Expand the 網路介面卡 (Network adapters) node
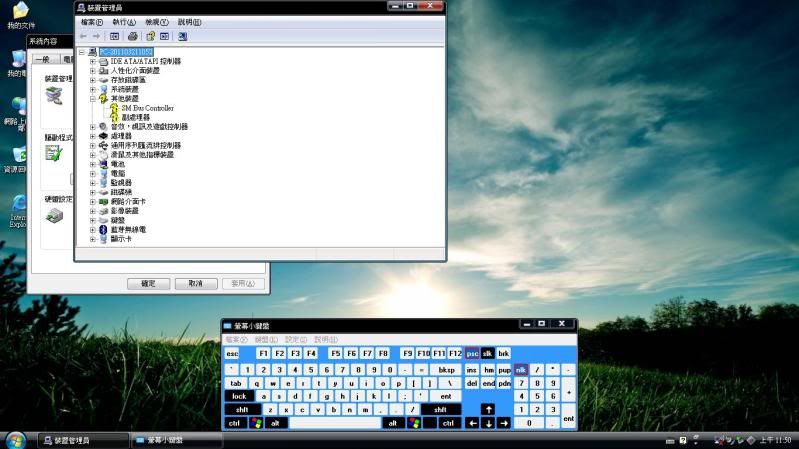 point(93,201)
